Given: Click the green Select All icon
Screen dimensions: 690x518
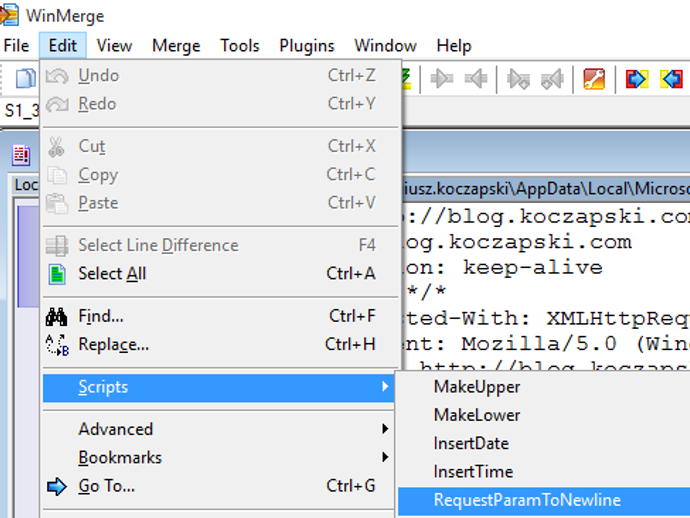Looking at the screenshot, I should 57,274.
